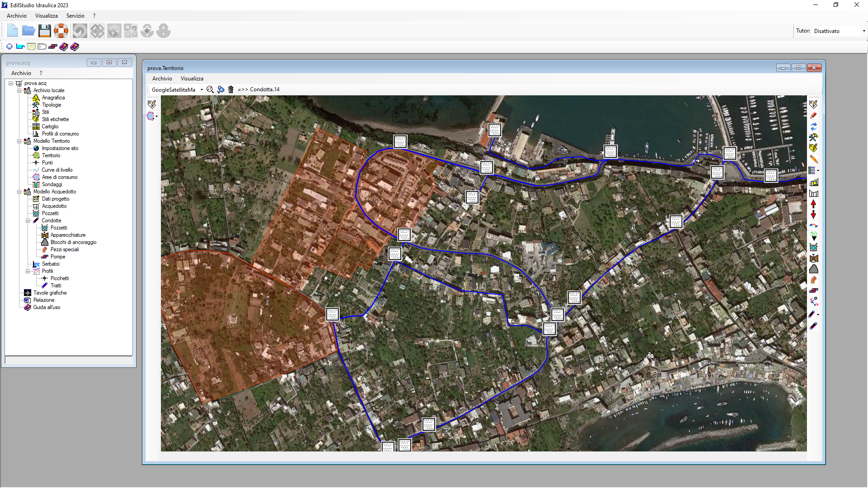
Task: Open Relazione in the tree
Action: [44, 300]
